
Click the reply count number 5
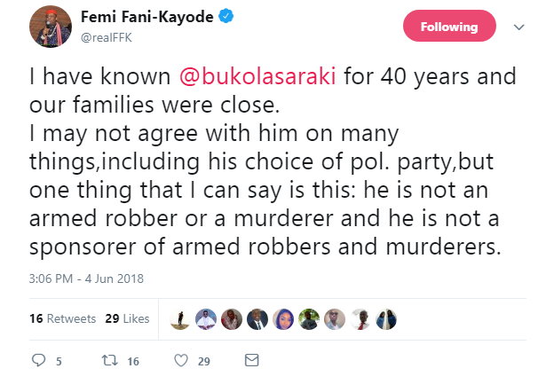pos(58,362)
